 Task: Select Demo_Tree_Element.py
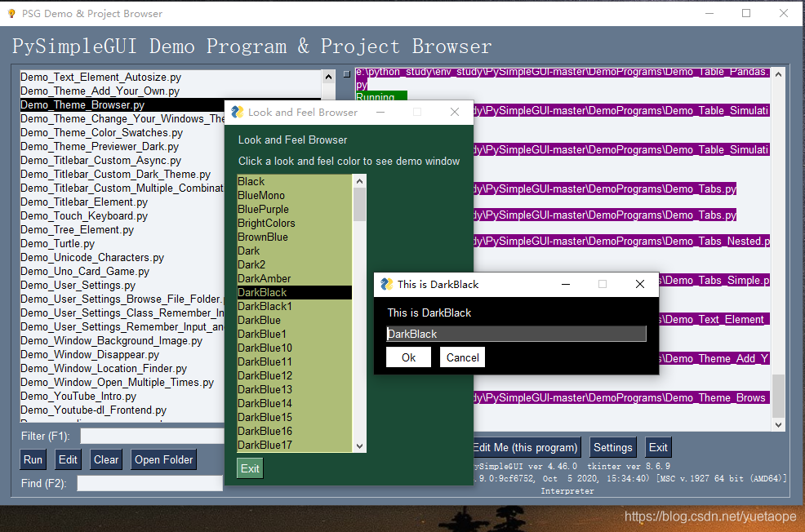[x=122, y=229]
